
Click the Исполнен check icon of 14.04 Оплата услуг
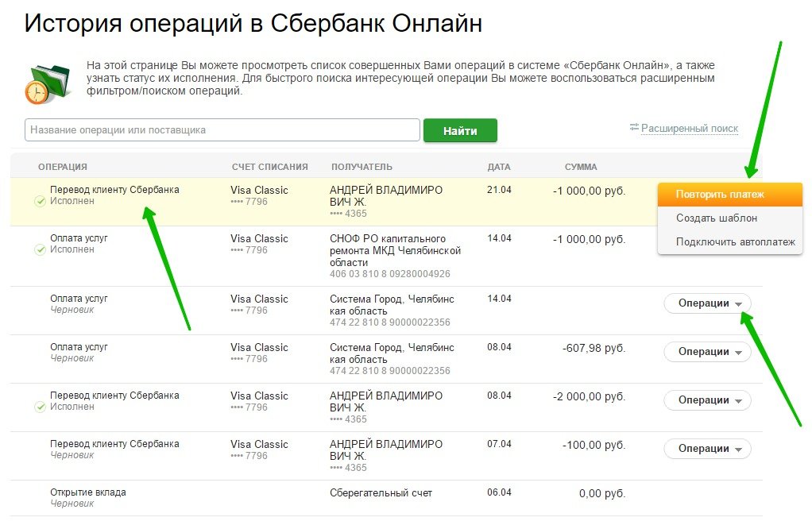tap(40, 249)
